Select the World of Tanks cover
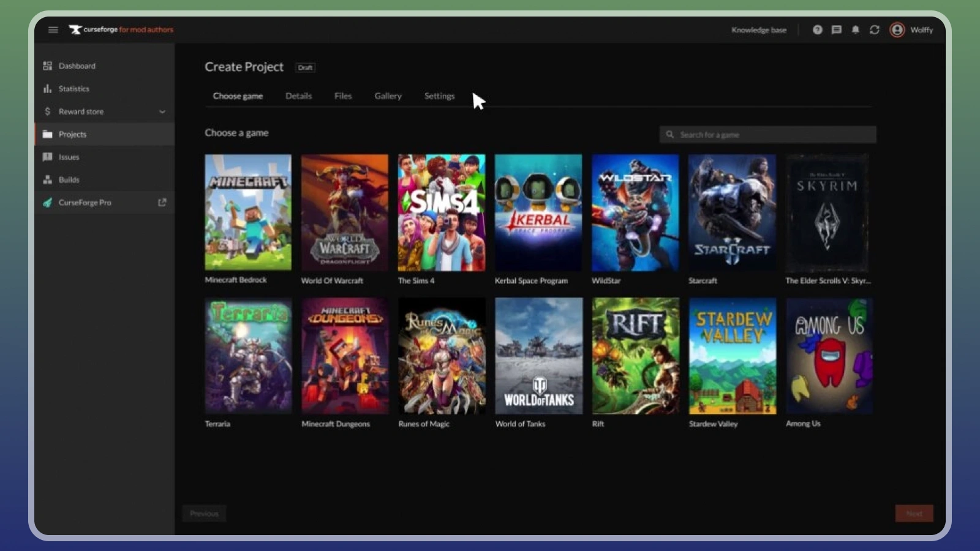This screenshot has height=551, width=980. point(539,356)
